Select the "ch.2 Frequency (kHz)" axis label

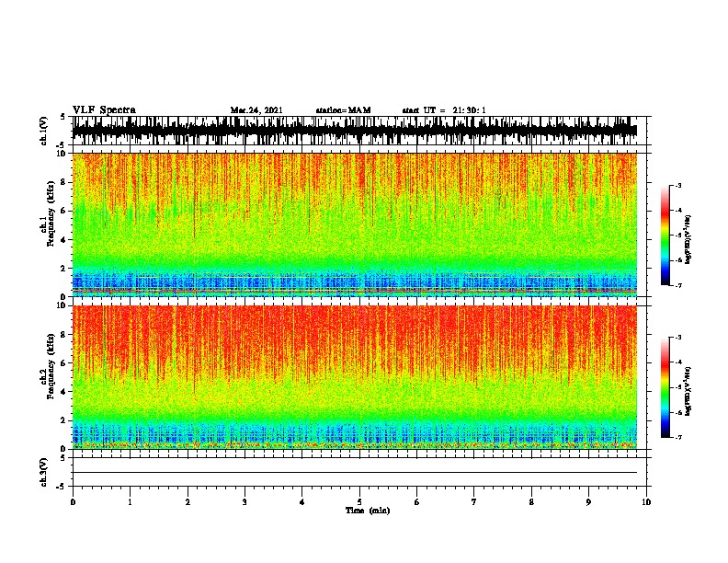(47, 366)
